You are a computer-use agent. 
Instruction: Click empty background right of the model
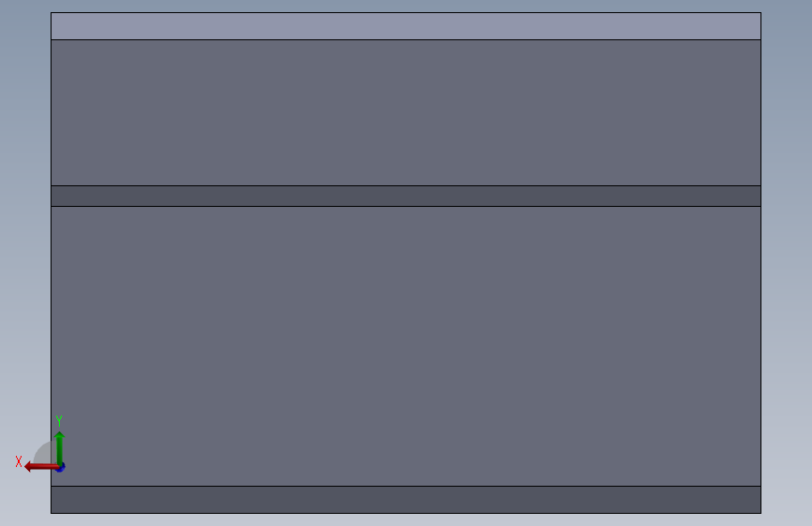pyautogui.click(x=787, y=259)
